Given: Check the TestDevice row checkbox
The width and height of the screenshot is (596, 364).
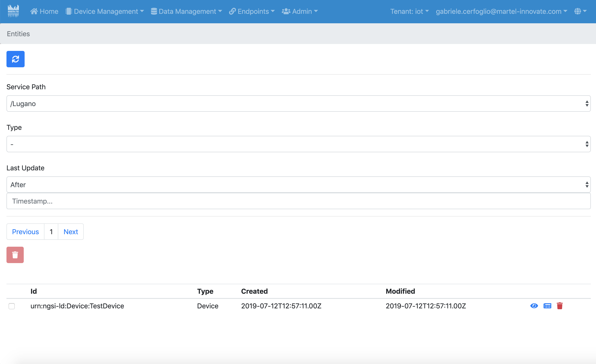Looking at the screenshot, I should pos(12,306).
